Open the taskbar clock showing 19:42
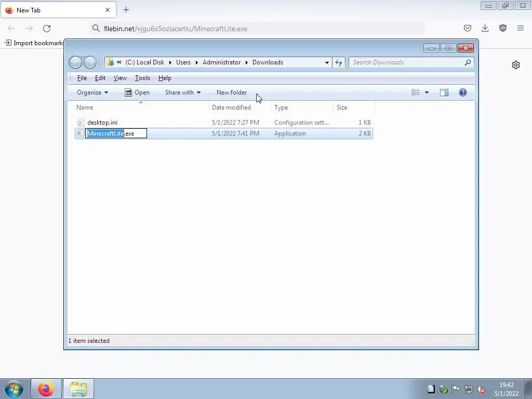This screenshot has height=399, width=532. click(x=506, y=389)
